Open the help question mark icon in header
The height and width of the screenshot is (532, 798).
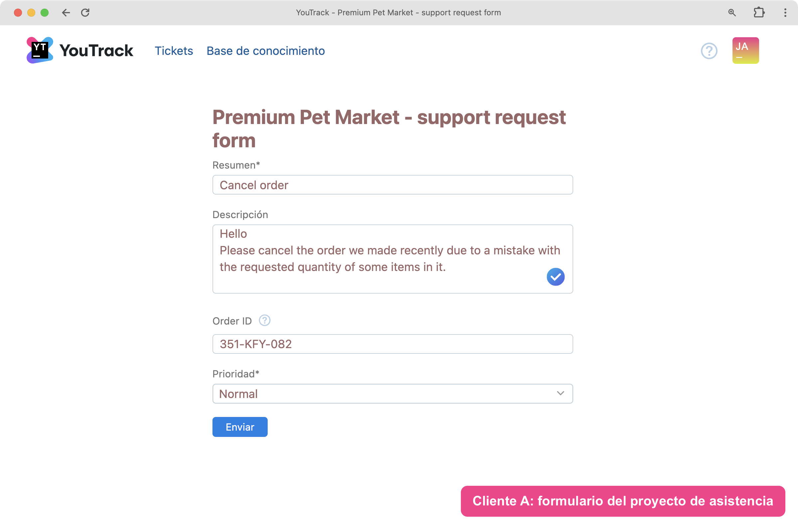tap(709, 51)
